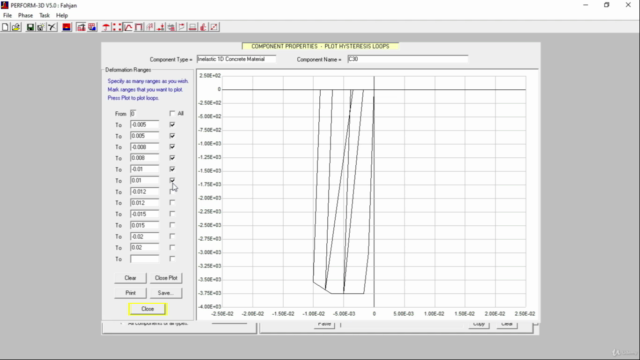Screen dimensions: 640x360
Task: Click the red frame Elements icon
Action: tap(139, 27)
